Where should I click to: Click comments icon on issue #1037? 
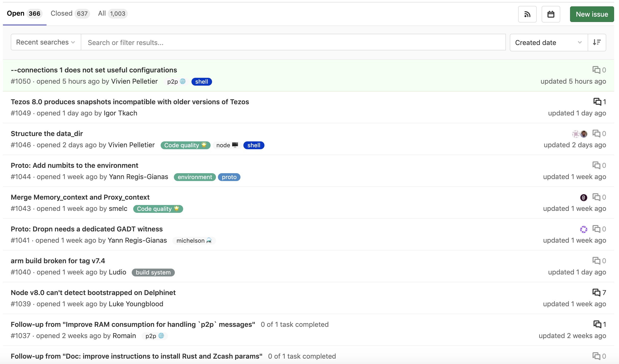pos(597,324)
